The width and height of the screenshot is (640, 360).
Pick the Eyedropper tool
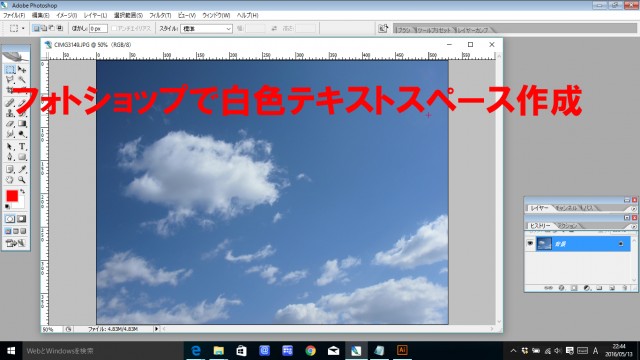point(22,169)
